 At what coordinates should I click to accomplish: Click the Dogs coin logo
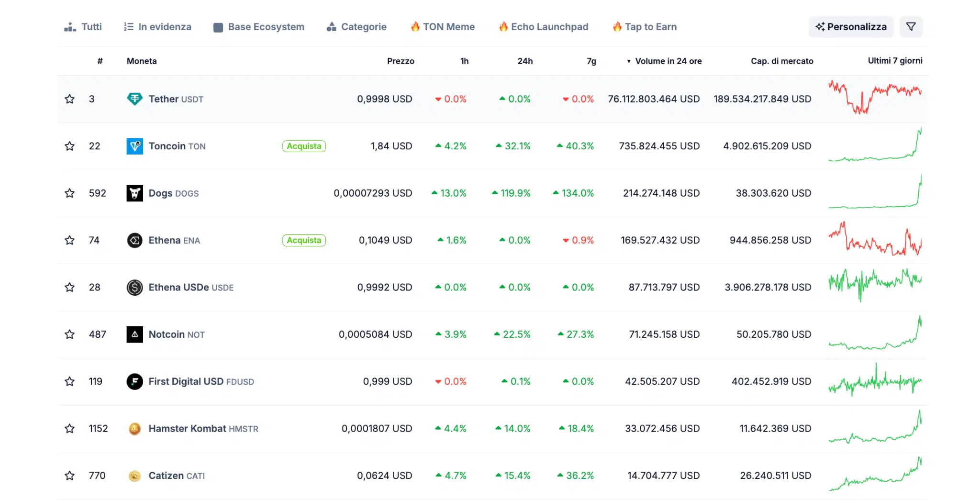click(134, 193)
